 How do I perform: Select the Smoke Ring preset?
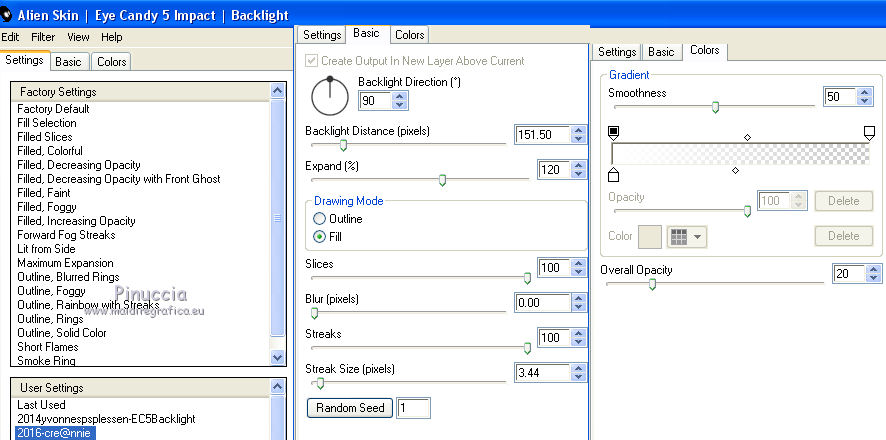(46, 360)
